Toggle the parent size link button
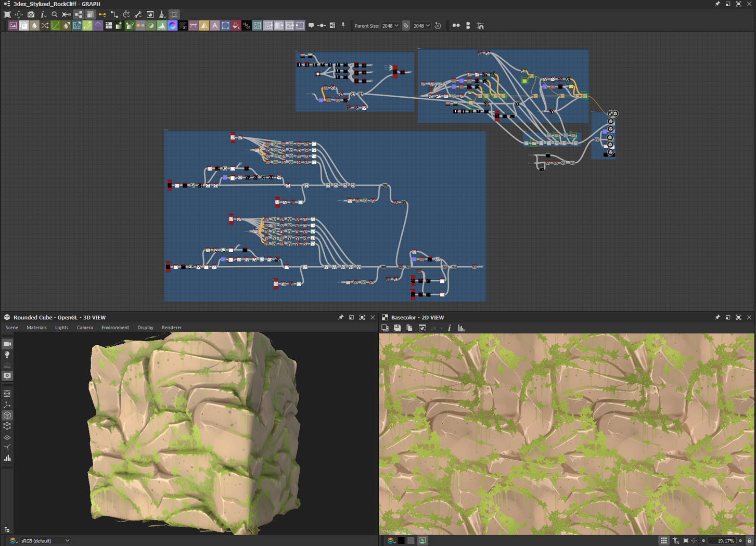The width and height of the screenshot is (756, 546). tap(406, 25)
